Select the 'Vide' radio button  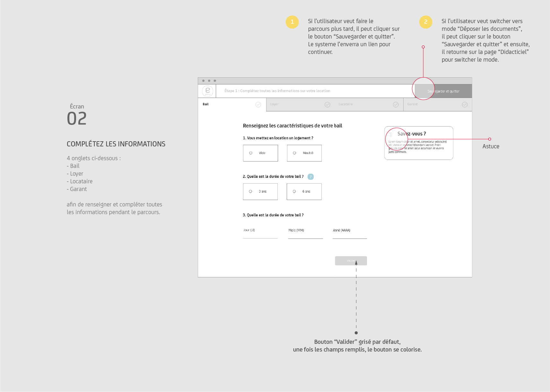(x=251, y=153)
